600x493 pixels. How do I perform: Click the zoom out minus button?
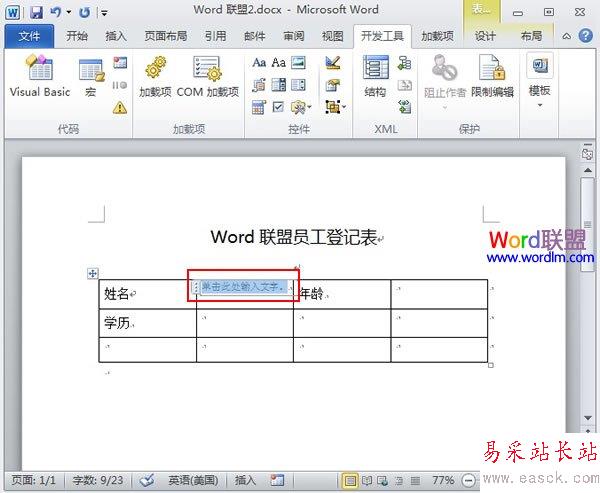(x=468, y=480)
